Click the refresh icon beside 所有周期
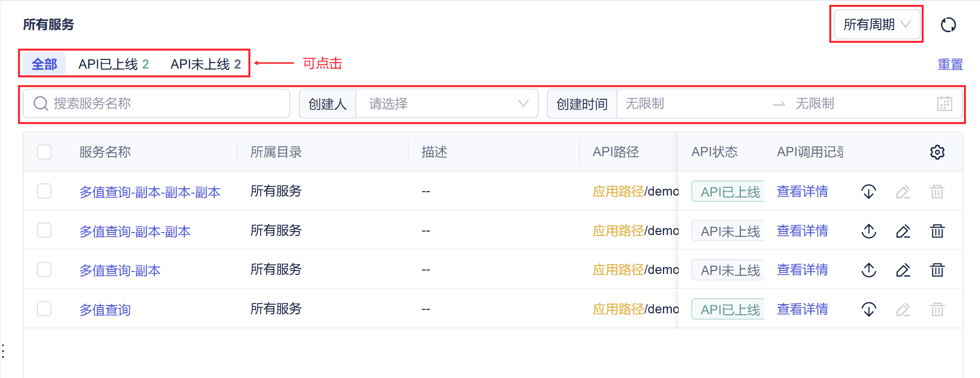The width and height of the screenshot is (980, 378). tap(948, 24)
